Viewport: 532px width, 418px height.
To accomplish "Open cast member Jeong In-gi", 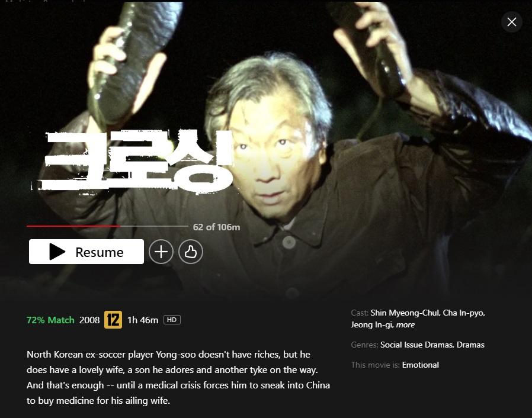I will click(x=372, y=325).
